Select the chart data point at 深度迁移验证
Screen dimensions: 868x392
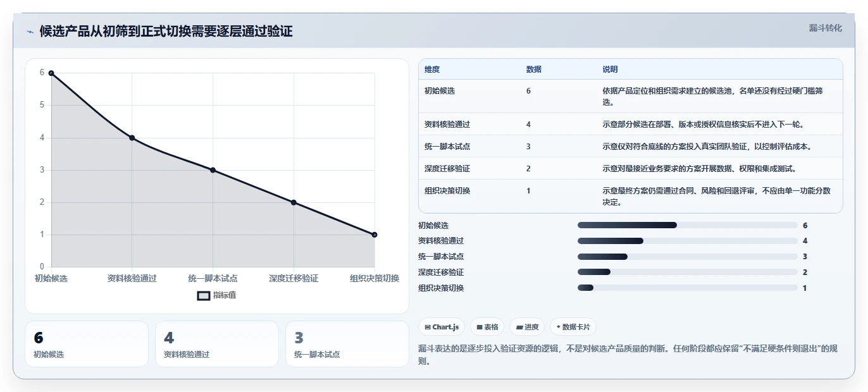tap(294, 202)
